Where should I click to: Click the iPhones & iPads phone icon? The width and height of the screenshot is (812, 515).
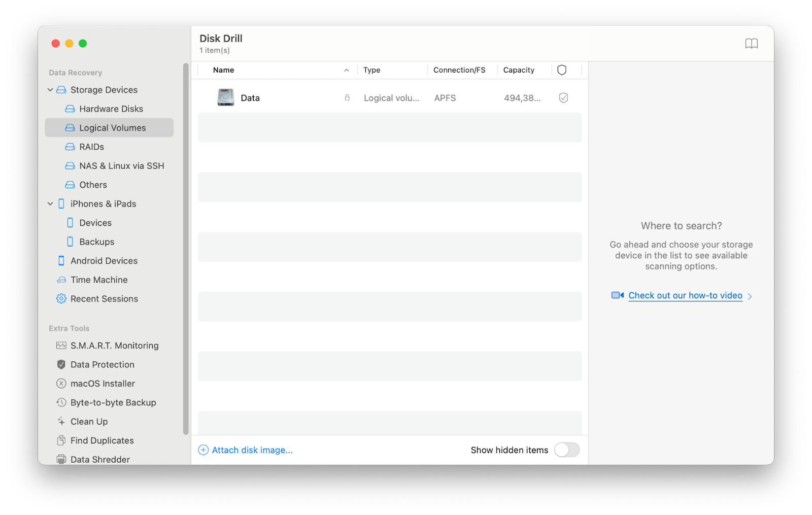click(61, 204)
